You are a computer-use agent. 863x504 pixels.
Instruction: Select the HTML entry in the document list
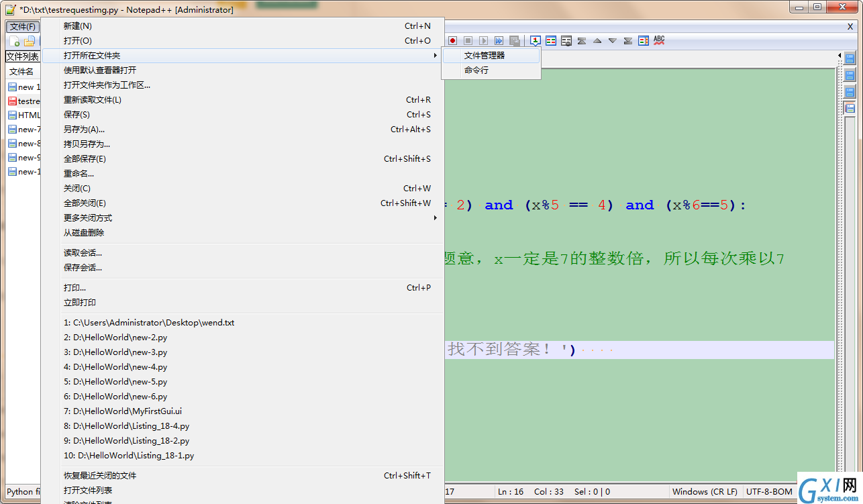[x=24, y=115]
